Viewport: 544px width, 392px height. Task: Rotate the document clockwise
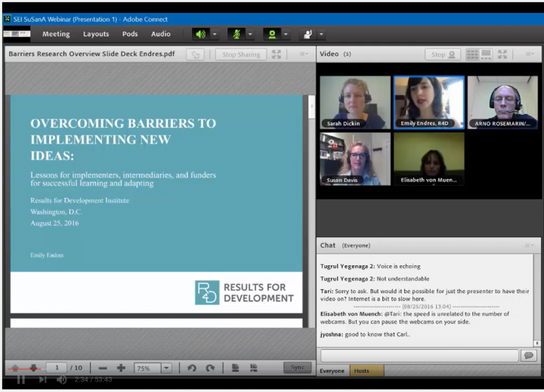point(209,368)
